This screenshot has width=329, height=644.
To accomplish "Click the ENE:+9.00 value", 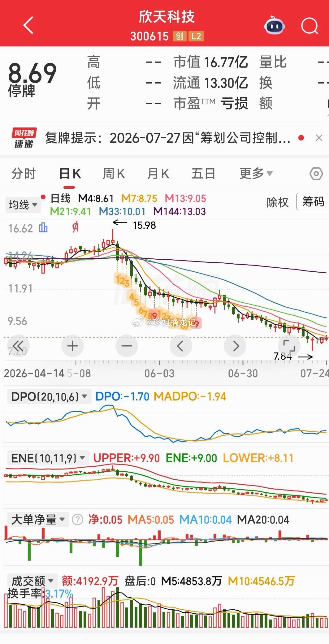I will 191,458.
